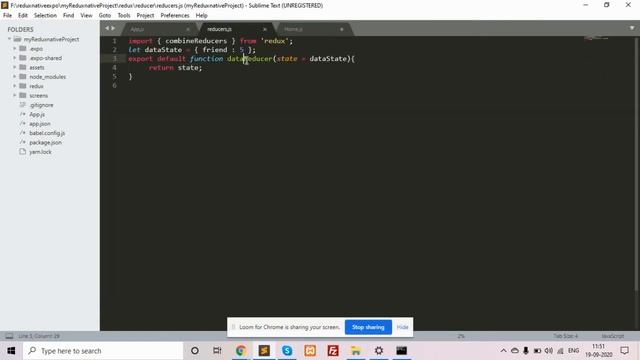The height and width of the screenshot is (360, 640).
Task: Change JavaScript syntax in status bar
Action: 613,336
